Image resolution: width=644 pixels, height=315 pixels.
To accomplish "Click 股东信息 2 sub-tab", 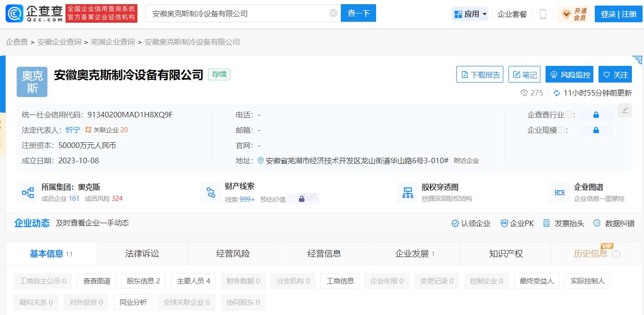I will [143, 281].
